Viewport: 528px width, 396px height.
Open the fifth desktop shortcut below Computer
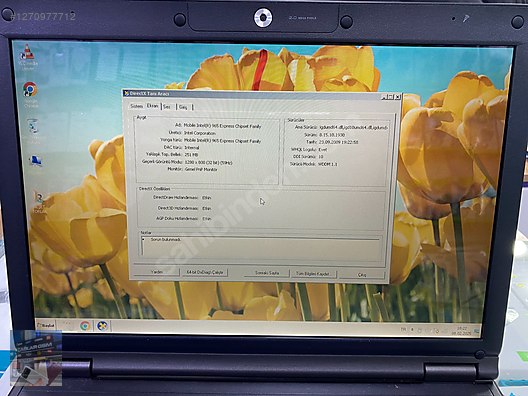[x=40, y=202]
